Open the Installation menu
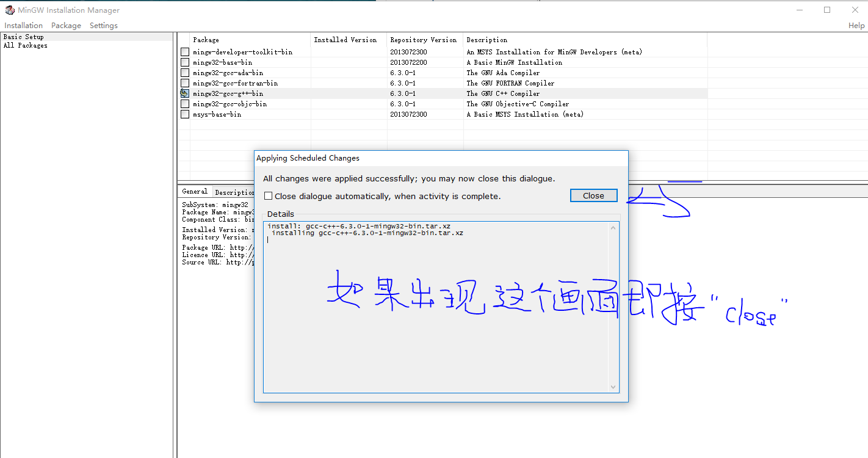Image resolution: width=868 pixels, height=458 pixels. tap(23, 26)
